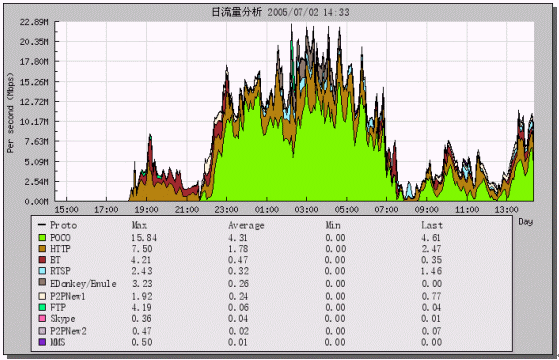Click the 22.89M y-axis label
The height and width of the screenshot is (360, 559).
click(34, 22)
